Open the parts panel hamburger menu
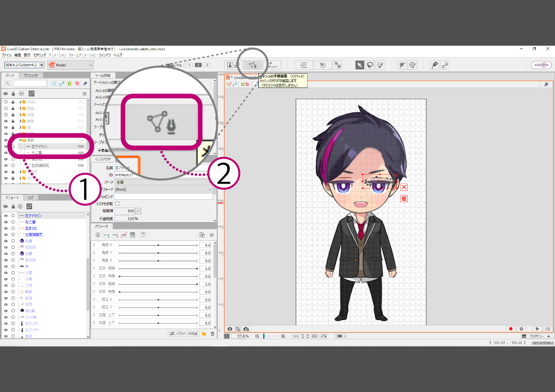This screenshot has height=392, width=555. [85, 94]
